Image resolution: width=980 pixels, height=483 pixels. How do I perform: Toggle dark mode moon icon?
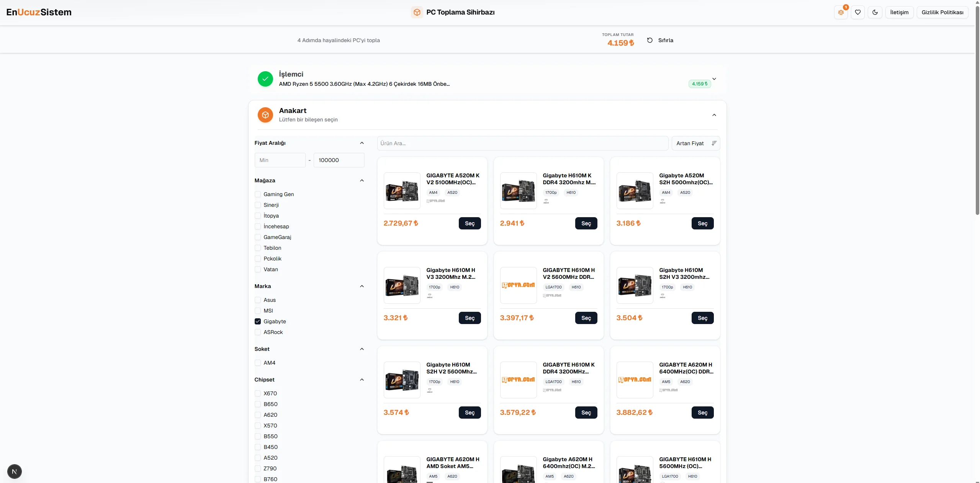[875, 12]
